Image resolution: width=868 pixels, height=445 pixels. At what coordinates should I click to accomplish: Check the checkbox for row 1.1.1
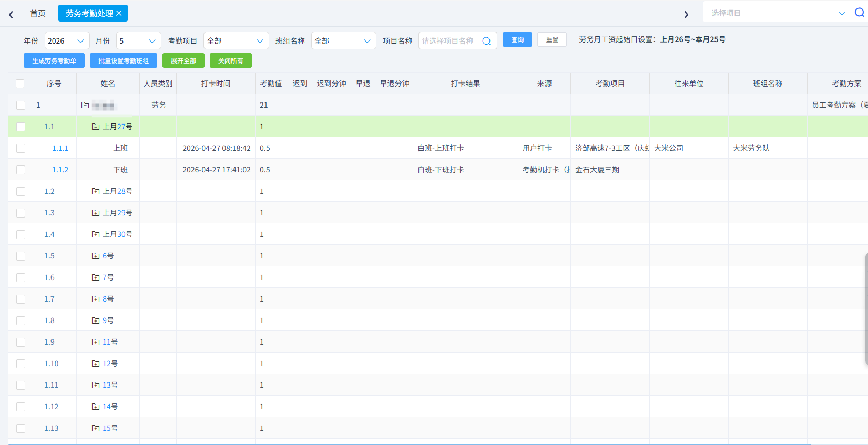21,148
